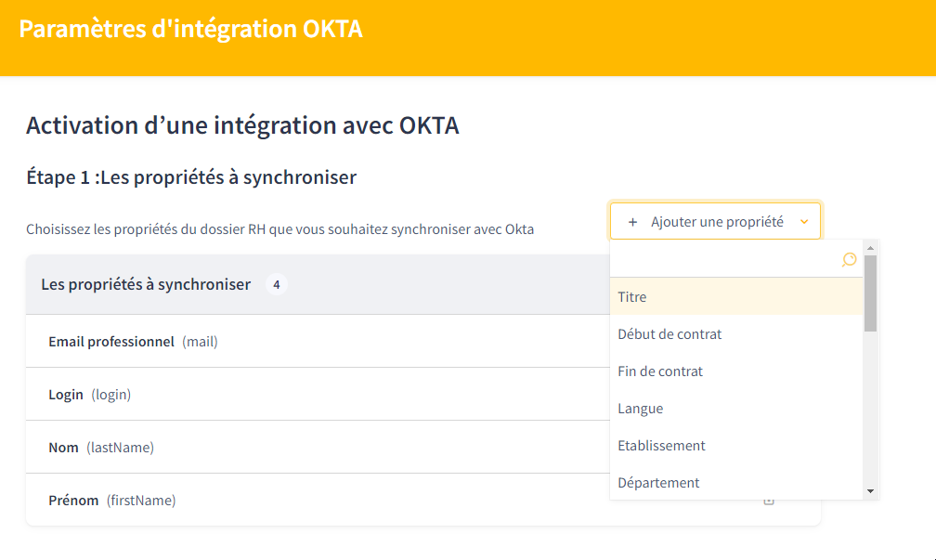Select 'Etablissement' property option
Image resolution: width=936 pixels, height=560 pixels.
pos(736,446)
